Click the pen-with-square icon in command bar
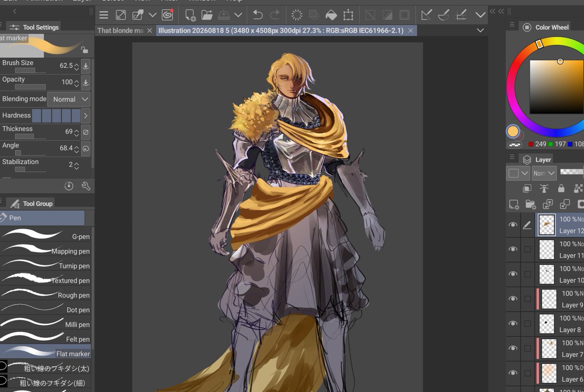584x392 pixels. click(x=138, y=15)
